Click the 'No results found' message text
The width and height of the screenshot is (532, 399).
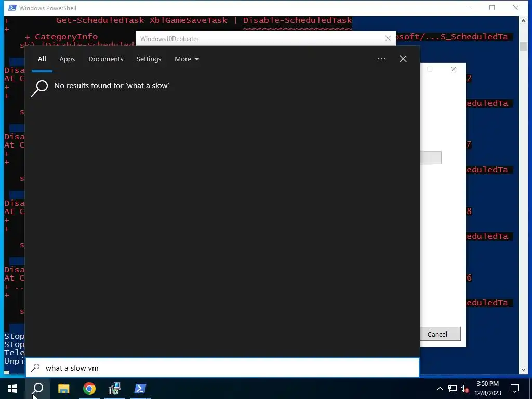(111, 86)
